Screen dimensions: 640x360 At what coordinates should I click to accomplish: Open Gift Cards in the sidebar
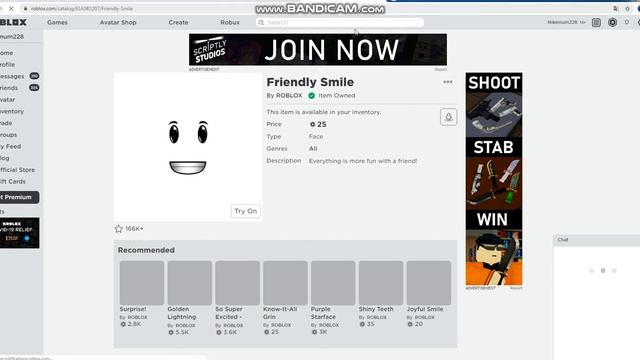pyautogui.click(x=13, y=182)
